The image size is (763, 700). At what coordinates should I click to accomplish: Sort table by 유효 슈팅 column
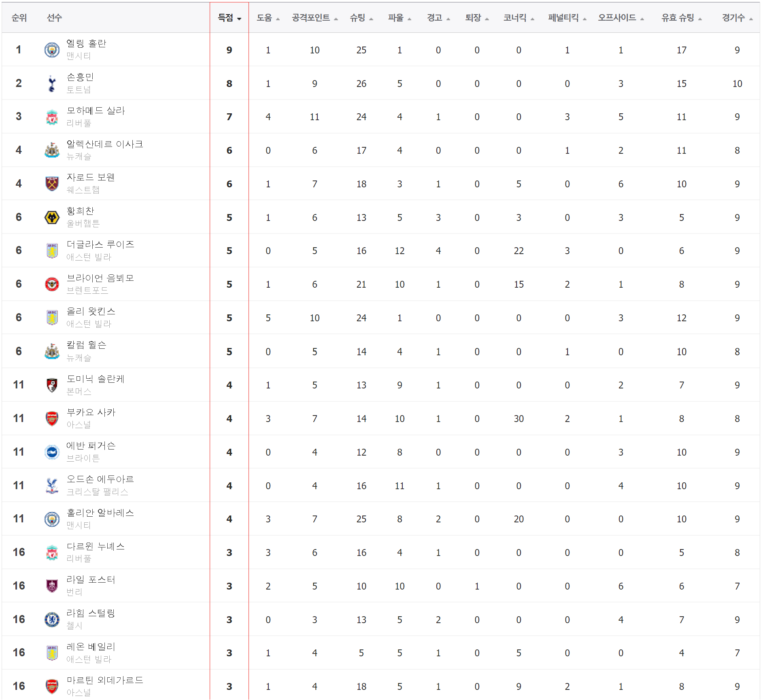tap(682, 18)
